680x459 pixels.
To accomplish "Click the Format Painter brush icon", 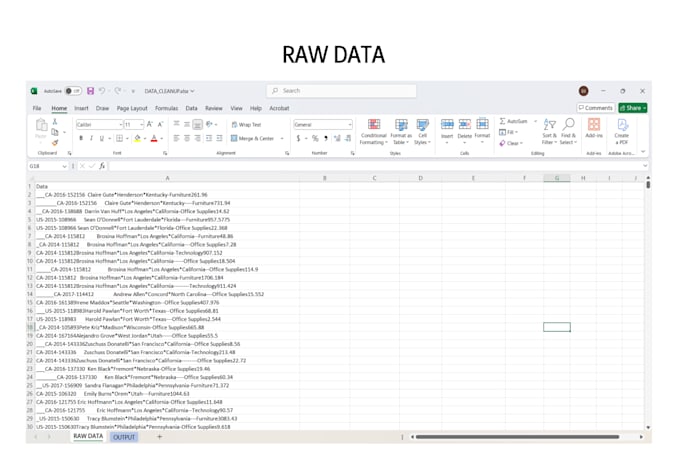I will tap(55, 142).
